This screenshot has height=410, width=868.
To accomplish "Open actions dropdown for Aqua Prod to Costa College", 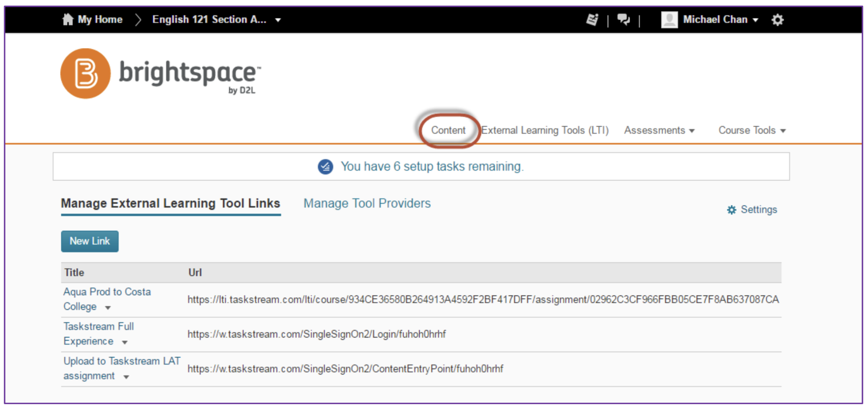I will (108, 307).
